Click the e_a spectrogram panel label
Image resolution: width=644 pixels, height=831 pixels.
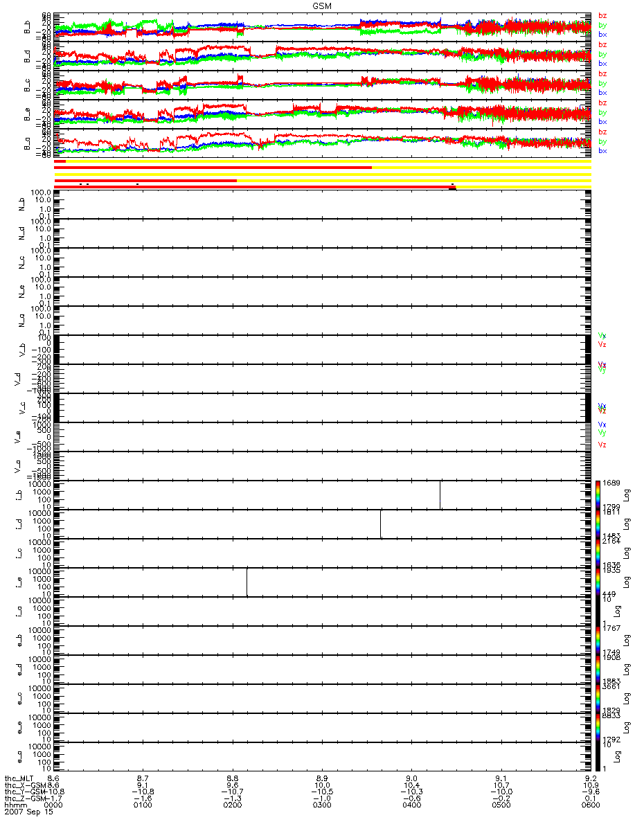(x=21, y=757)
